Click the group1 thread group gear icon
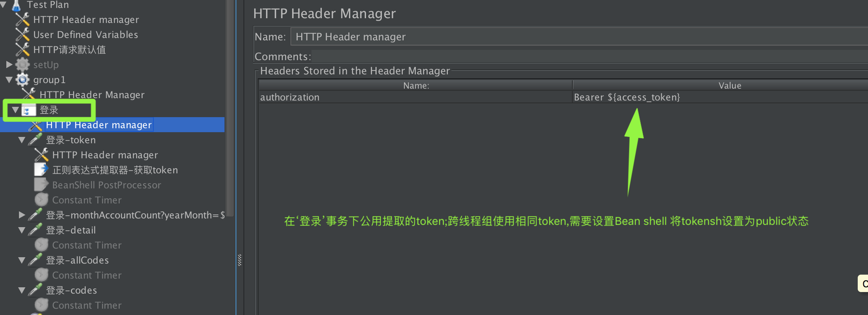868x315 pixels. click(23, 80)
